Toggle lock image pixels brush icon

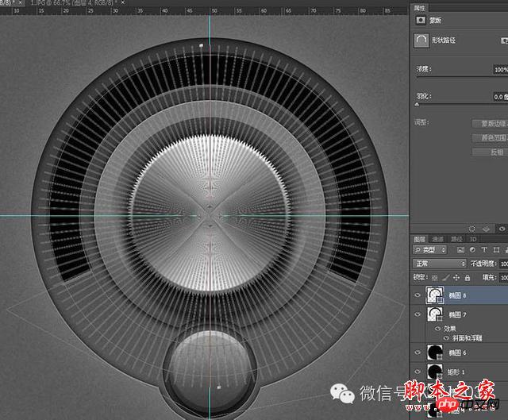[446, 278]
